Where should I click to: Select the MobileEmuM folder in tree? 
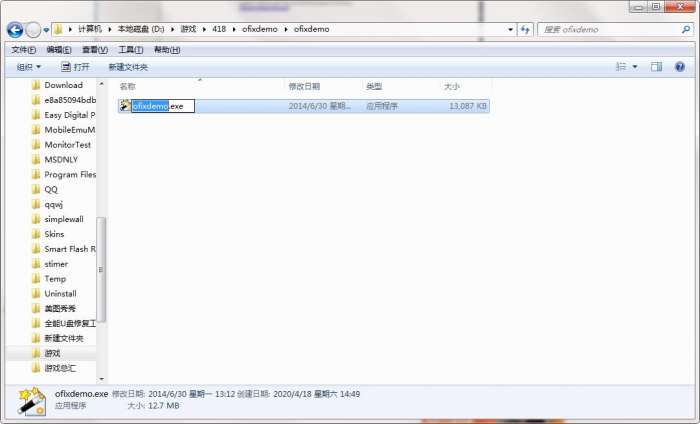tap(63, 130)
